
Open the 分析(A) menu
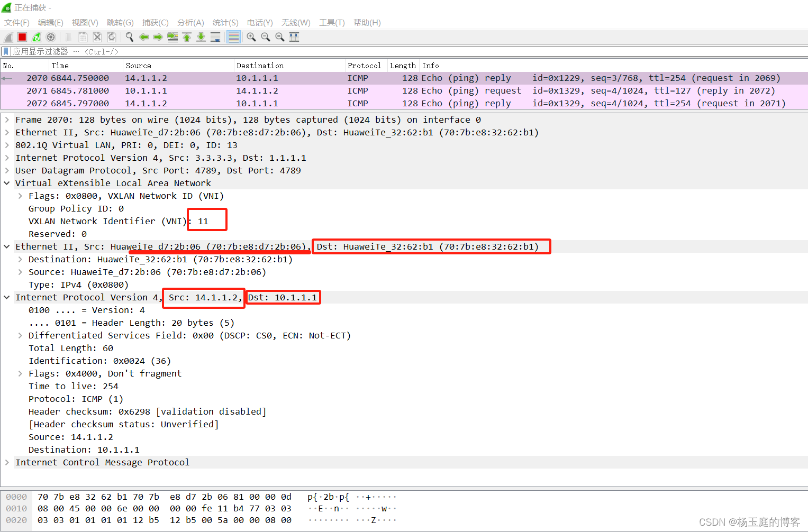190,22
